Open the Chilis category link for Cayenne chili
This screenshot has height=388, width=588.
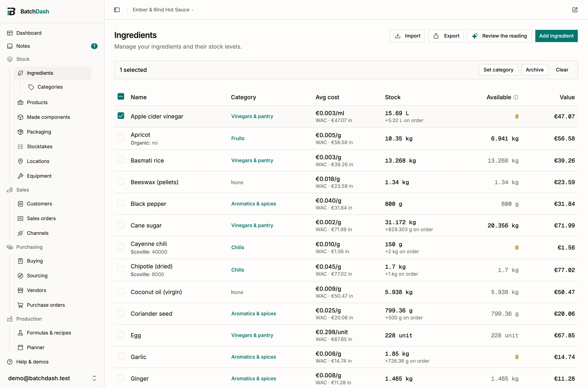(237, 248)
